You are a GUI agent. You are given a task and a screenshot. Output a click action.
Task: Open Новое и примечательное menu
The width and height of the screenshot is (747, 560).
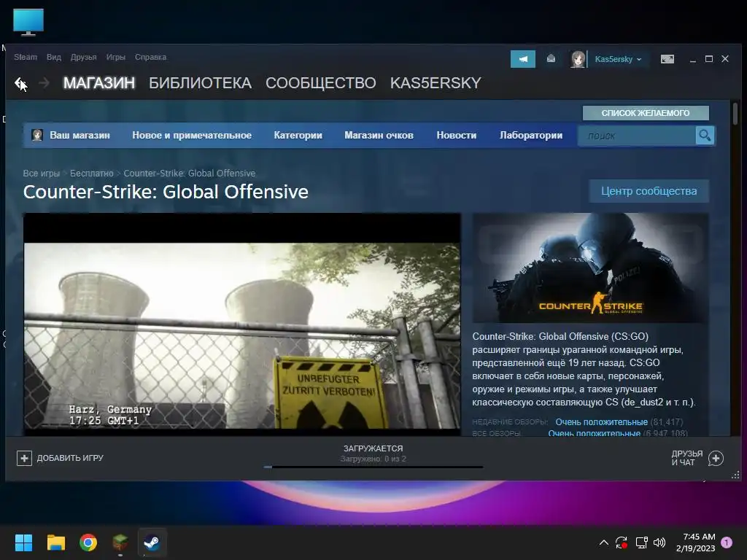192,135
